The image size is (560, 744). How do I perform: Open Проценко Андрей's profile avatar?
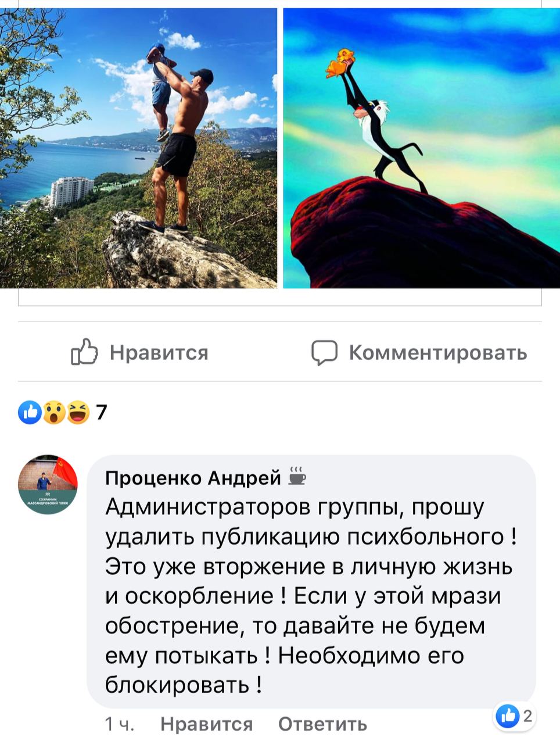tap(48, 484)
